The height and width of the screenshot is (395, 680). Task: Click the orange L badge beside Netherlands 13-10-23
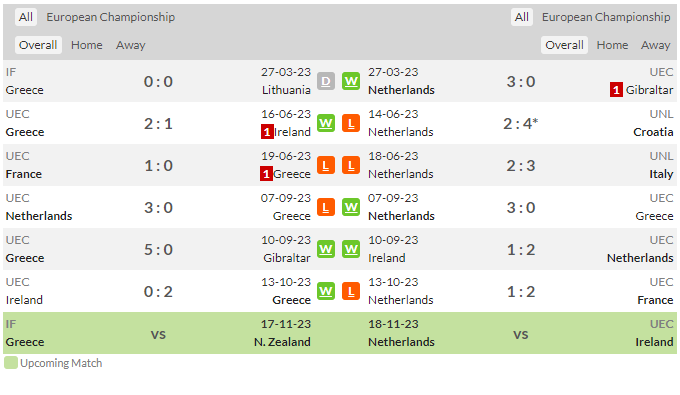[x=351, y=291]
